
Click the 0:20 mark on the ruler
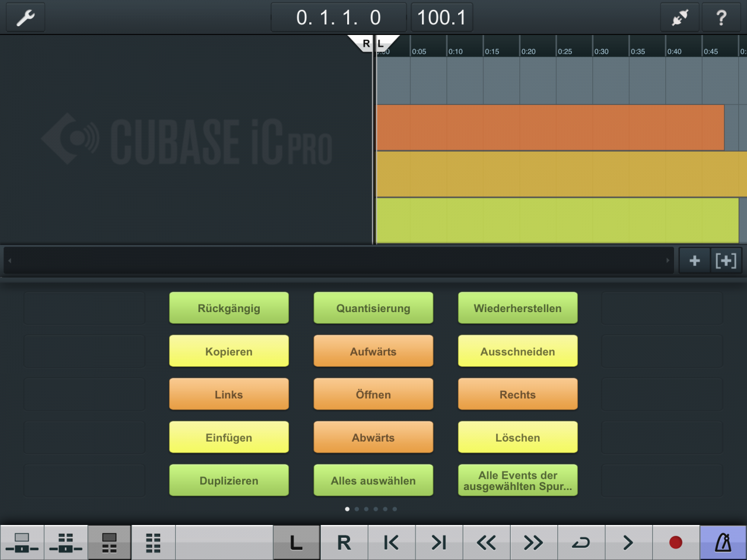coord(528,51)
